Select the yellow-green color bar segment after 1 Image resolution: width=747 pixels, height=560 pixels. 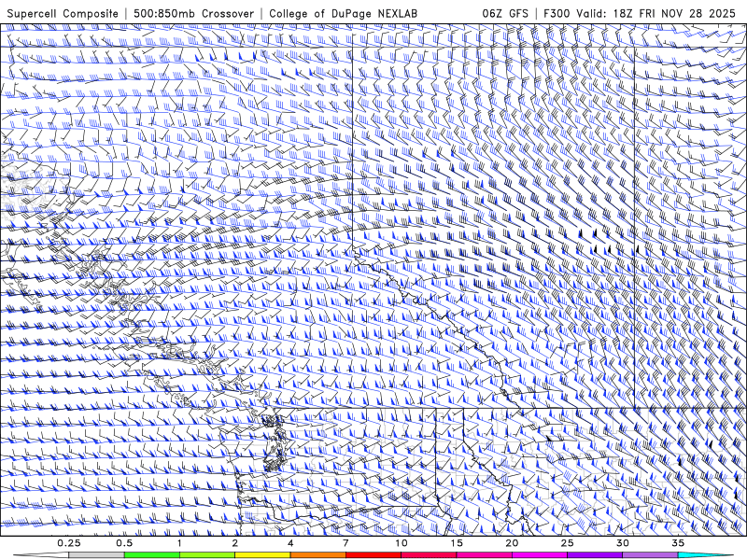(x=207, y=555)
